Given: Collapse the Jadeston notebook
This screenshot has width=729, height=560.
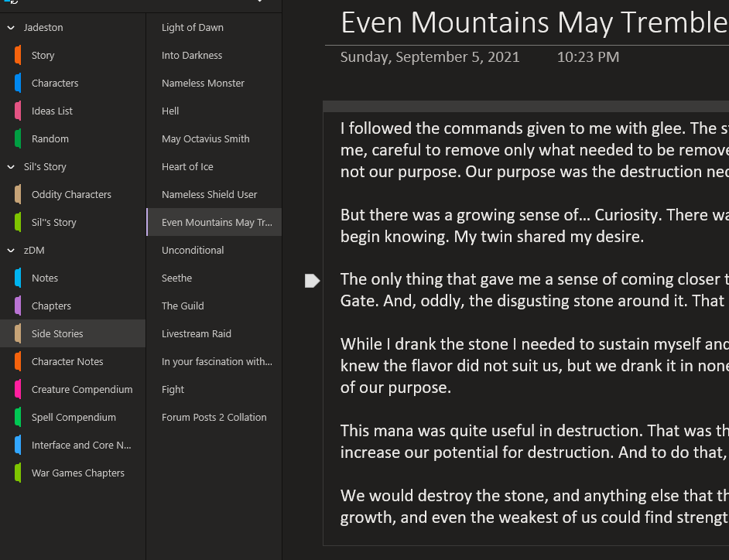Looking at the screenshot, I should tap(11, 28).
